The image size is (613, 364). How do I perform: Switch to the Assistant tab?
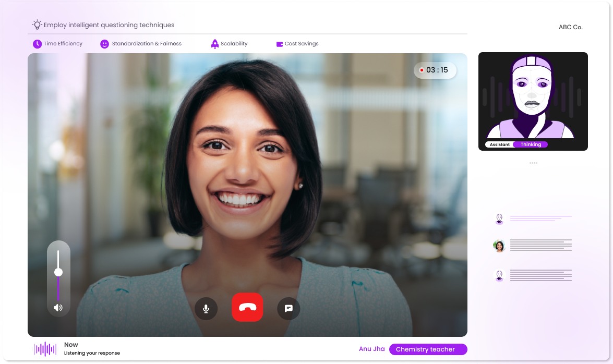499,144
